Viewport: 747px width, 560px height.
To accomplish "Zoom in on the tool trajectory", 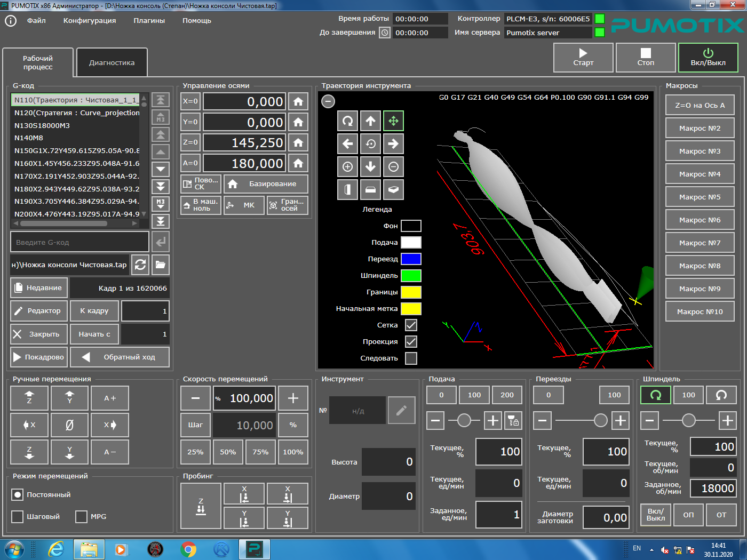I will click(x=347, y=167).
